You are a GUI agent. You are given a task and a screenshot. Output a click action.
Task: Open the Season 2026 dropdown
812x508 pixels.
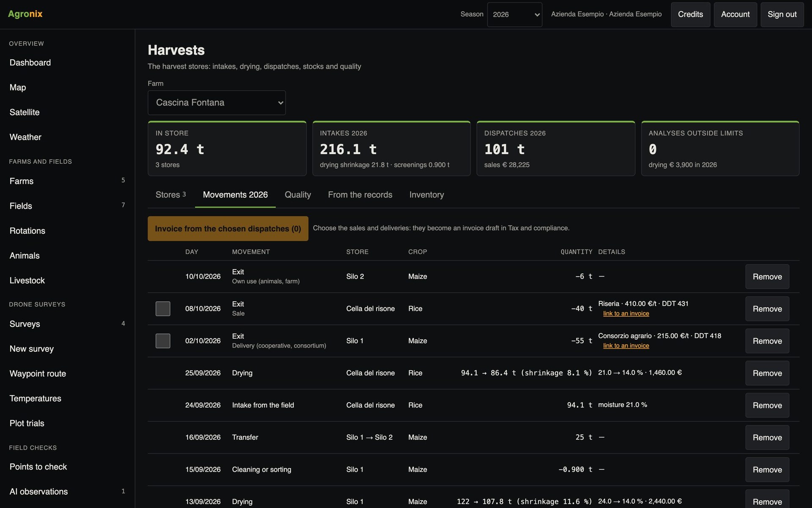514,14
